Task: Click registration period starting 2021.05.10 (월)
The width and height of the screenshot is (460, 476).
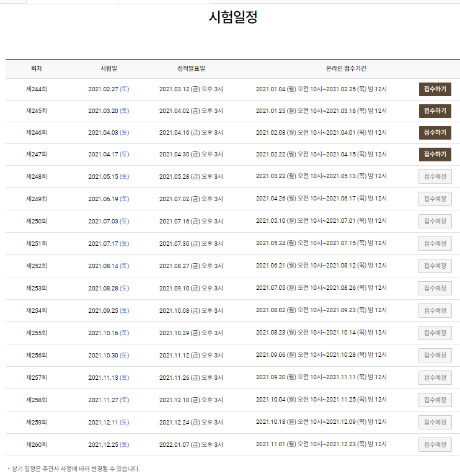Action: [321, 221]
